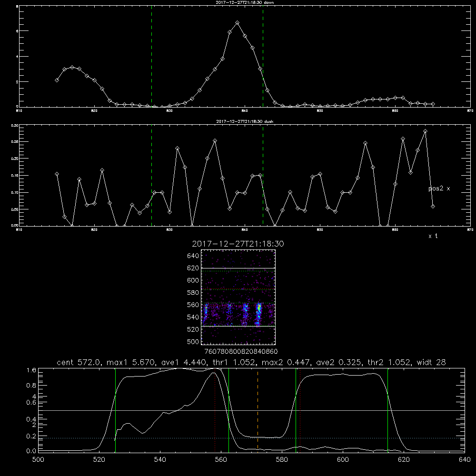This screenshot has width=476, height=476.
Task: Click the last diamond data point of dawn curve
Action: [x=433, y=104]
